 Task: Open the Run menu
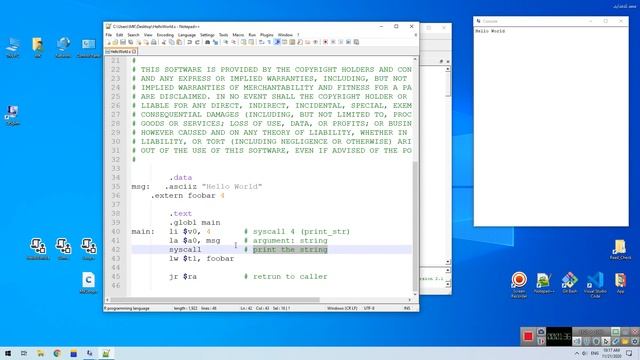252,35
